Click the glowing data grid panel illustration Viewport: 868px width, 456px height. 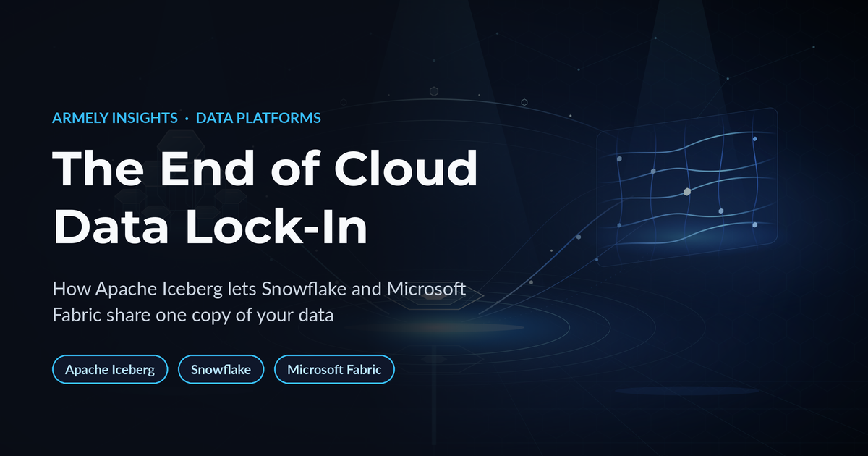pos(686,186)
